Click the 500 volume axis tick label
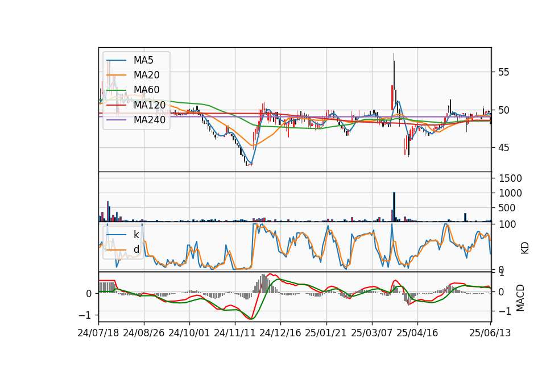 click(x=507, y=208)
